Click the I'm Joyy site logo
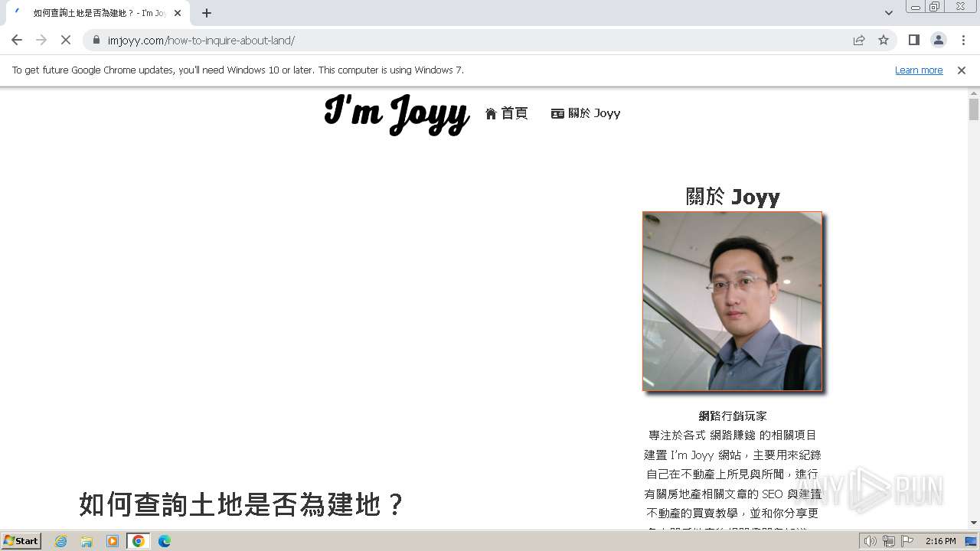Viewport: 980px width, 551px height. pos(397,113)
